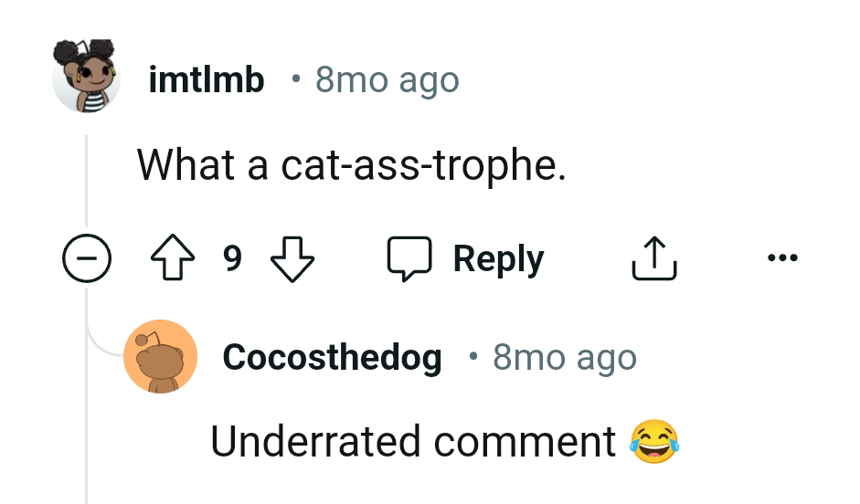Collapse imtlmb's comment thread with minus button
Screen dimensions: 860x504
point(87,259)
